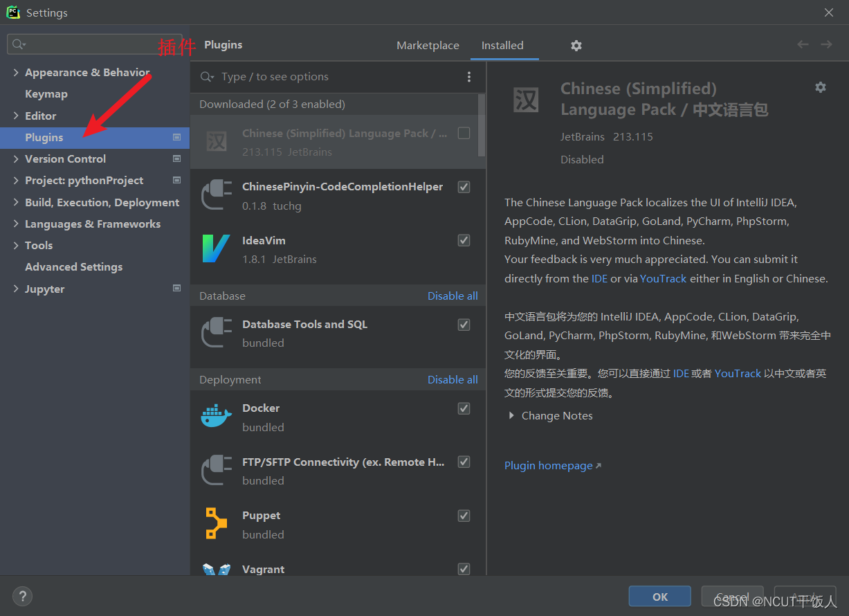The height and width of the screenshot is (616, 849).
Task: Click project-level marker beside Project: pythonProject
Action: click(x=177, y=180)
